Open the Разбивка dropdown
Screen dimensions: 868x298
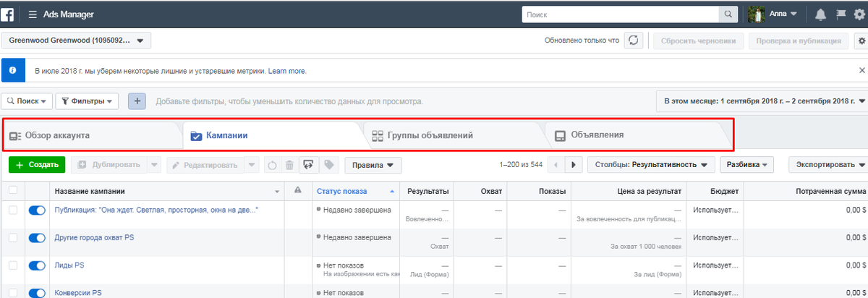click(747, 165)
